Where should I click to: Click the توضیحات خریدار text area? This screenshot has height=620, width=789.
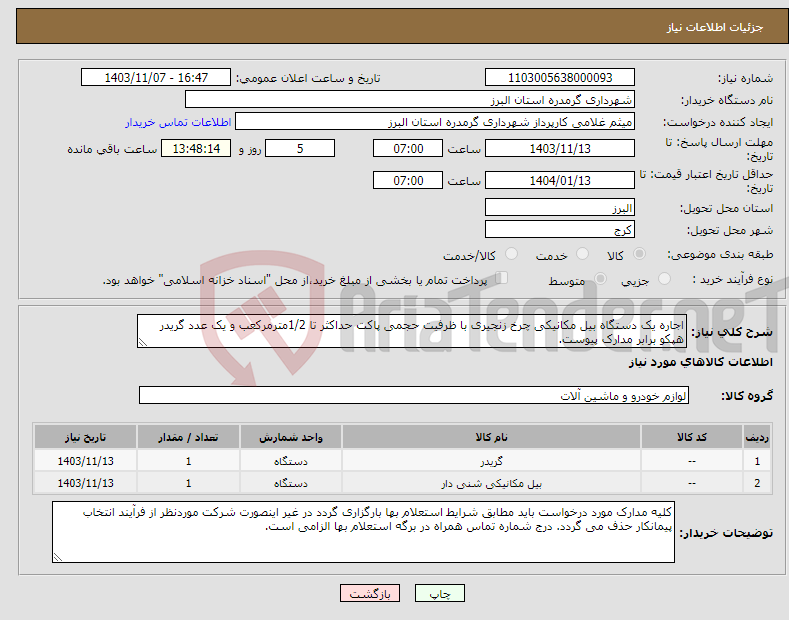pos(363,532)
